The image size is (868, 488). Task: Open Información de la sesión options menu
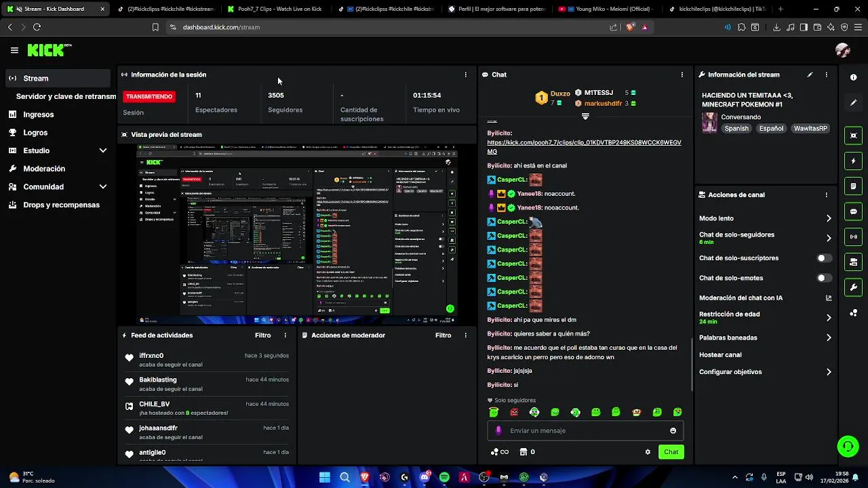click(x=465, y=75)
